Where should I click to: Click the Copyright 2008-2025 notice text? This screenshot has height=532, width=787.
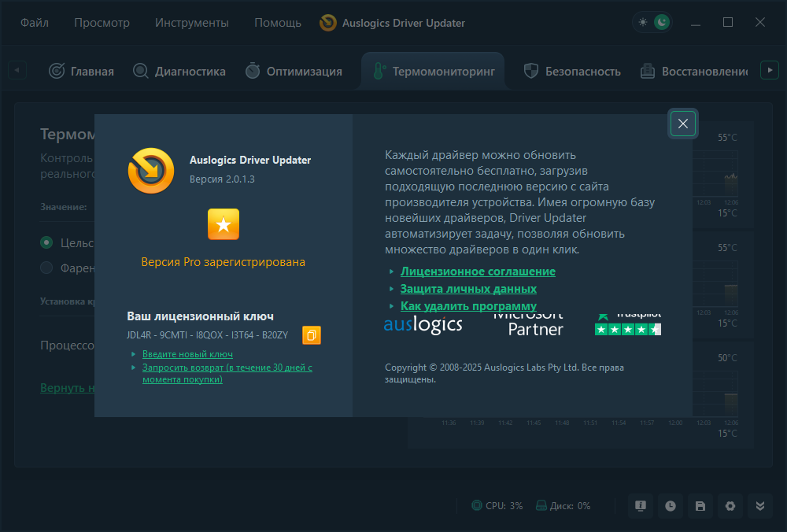coord(504,373)
